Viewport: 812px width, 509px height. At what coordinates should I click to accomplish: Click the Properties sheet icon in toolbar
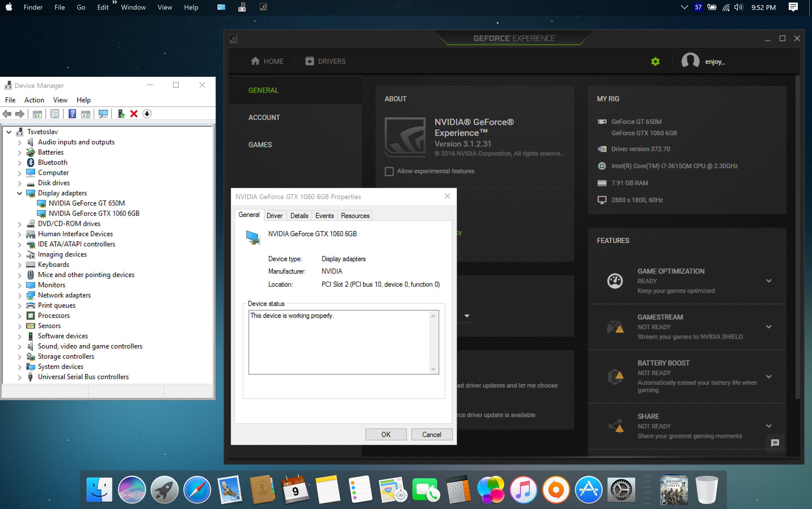tap(54, 114)
